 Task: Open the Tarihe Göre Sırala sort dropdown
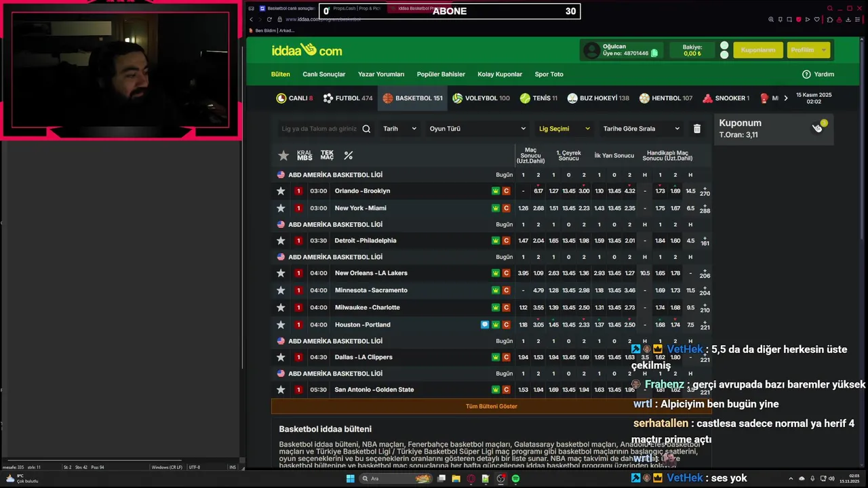(x=641, y=129)
